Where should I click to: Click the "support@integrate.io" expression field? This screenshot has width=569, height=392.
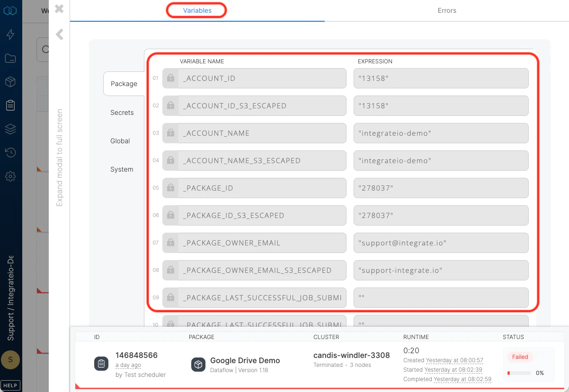441,243
